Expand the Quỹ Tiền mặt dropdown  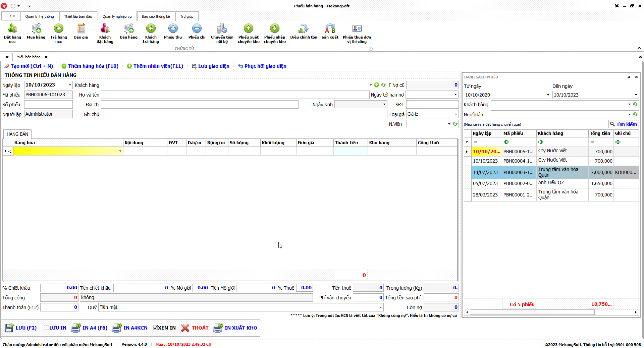click(x=381, y=307)
